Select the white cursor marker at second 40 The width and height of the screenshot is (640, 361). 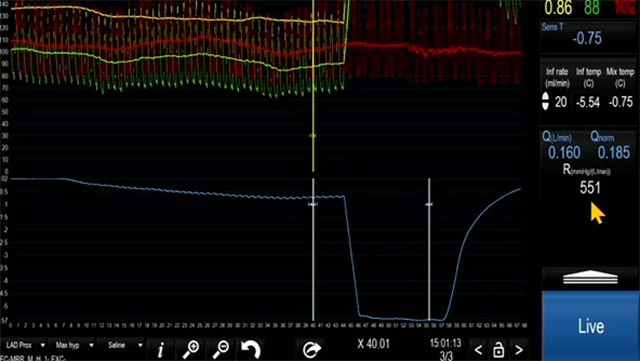[313, 249]
